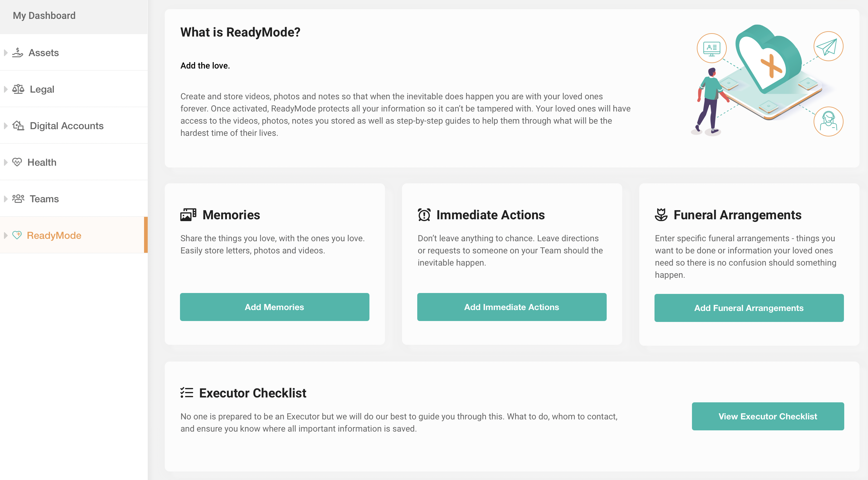Click the Assets hand-with-dollar icon
The width and height of the screenshot is (868, 480).
(18, 53)
